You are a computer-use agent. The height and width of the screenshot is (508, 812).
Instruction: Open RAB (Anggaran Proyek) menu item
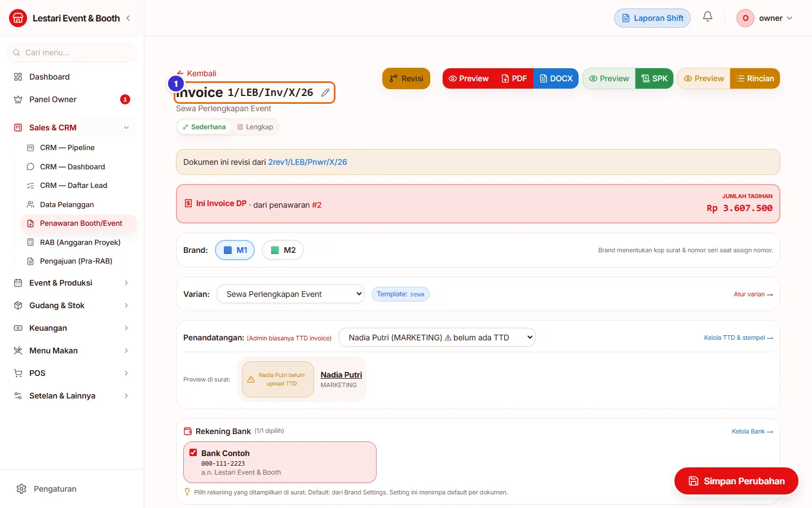[79, 243]
